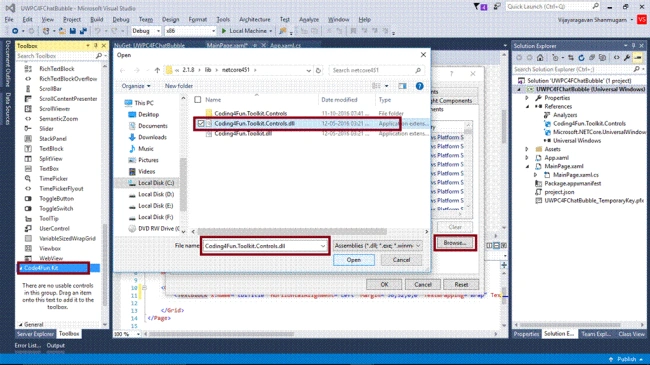Click the Back arrow in Open dialog
This screenshot has width=650, height=365.
tap(122, 70)
